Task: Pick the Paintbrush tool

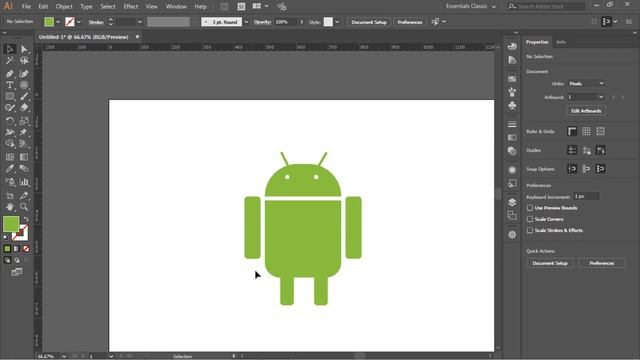Action: pos(24,97)
